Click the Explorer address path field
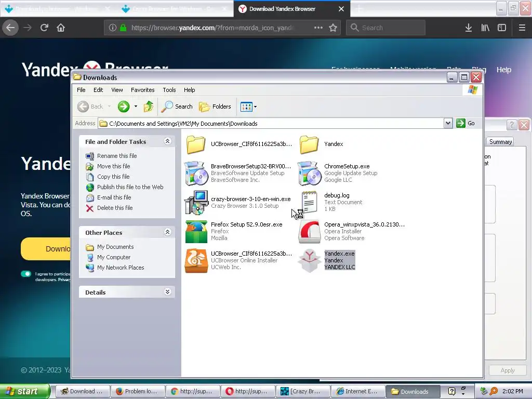 [270, 124]
